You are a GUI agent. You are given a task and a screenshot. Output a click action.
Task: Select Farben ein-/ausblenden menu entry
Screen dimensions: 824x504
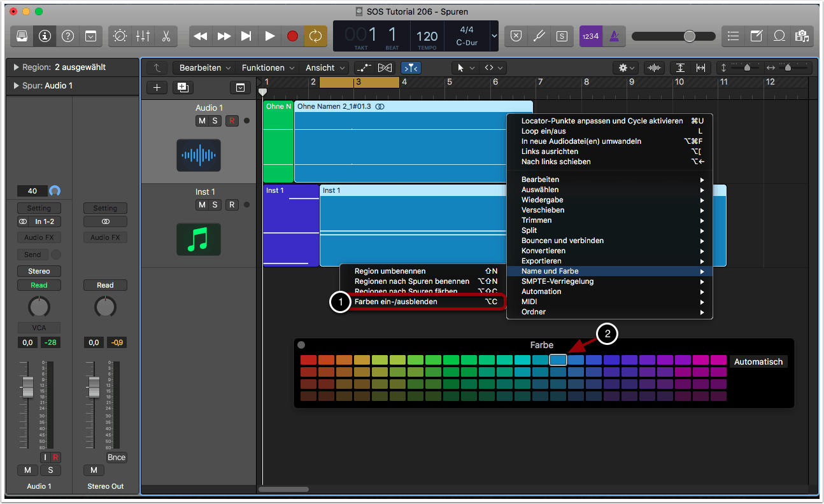coord(395,302)
